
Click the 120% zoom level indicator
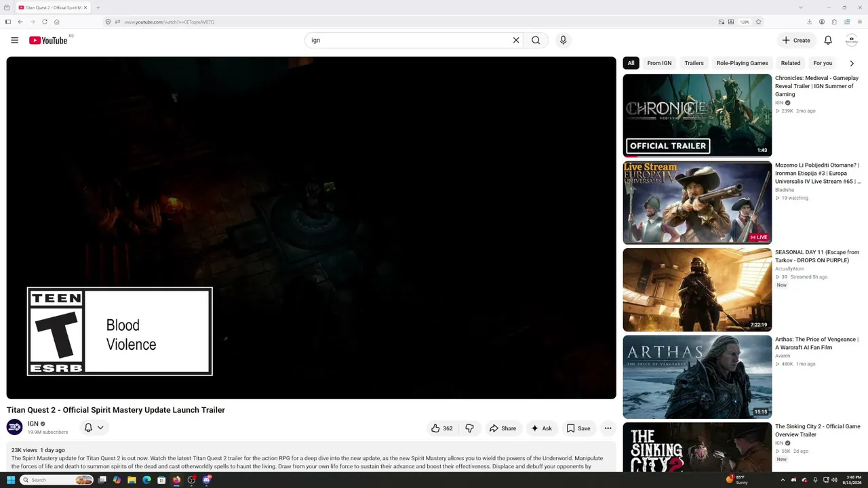745,22
